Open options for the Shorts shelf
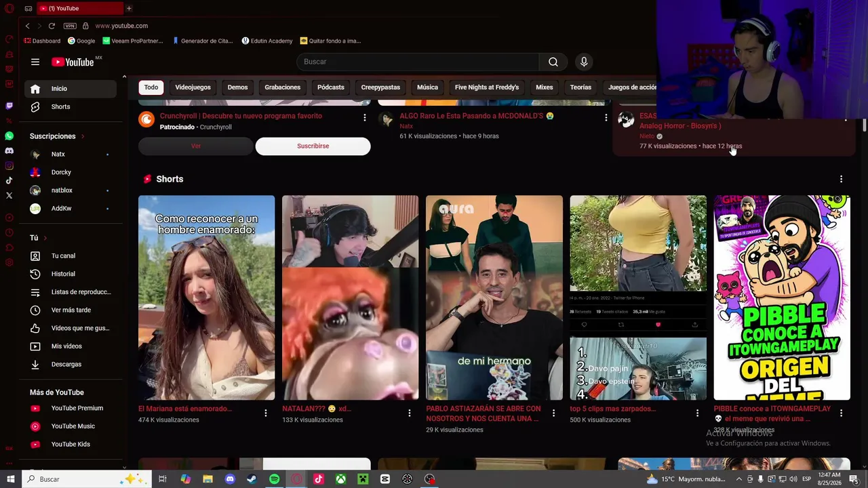Image resolution: width=868 pixels, height=488 pixels. click(841, 179)
